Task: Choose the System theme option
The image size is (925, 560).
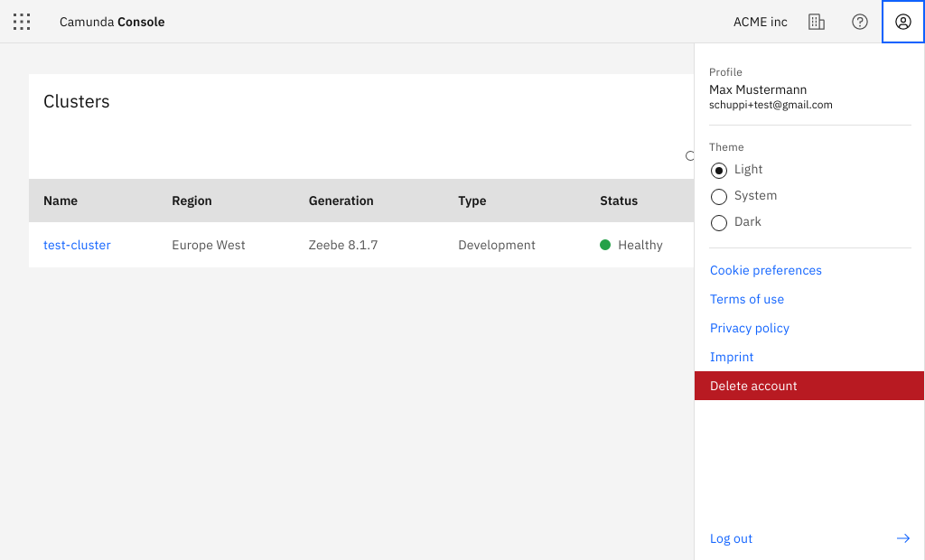Action: (x=719, y=196)
